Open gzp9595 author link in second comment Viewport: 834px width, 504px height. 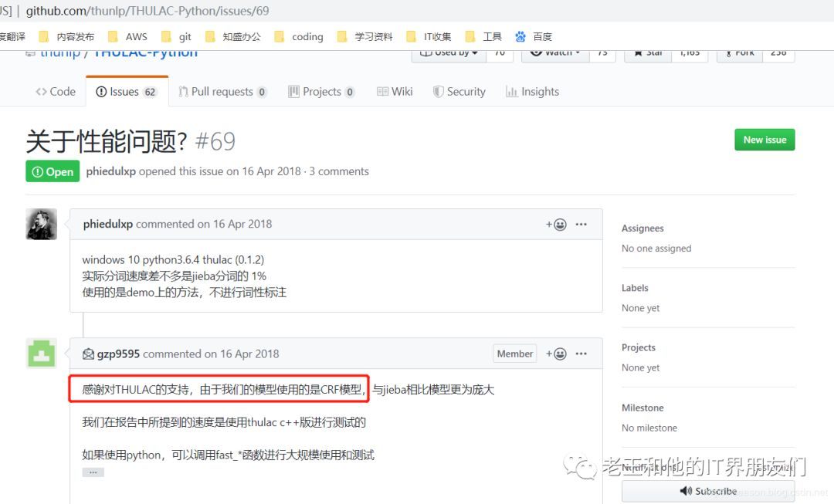[118, 353]
